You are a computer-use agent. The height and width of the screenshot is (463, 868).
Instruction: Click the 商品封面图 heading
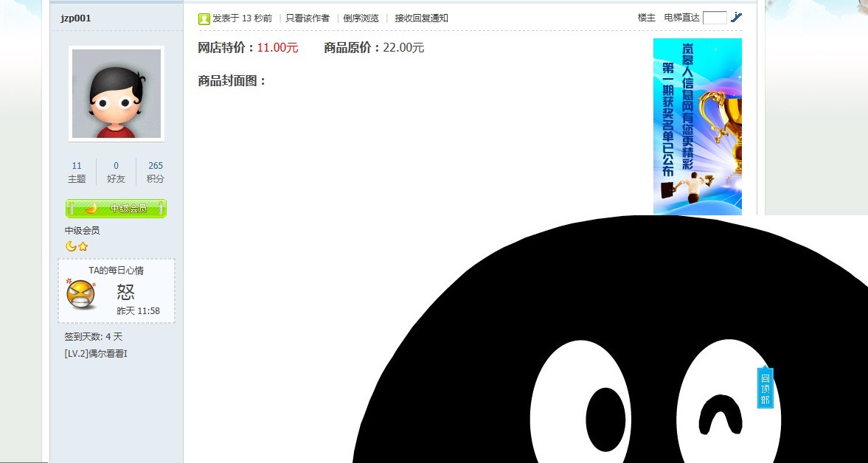232,81
